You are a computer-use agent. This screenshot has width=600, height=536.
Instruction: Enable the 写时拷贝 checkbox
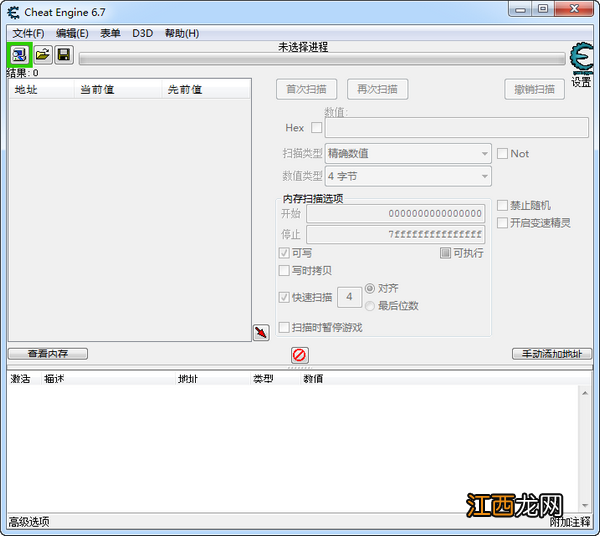pos(284,270)
